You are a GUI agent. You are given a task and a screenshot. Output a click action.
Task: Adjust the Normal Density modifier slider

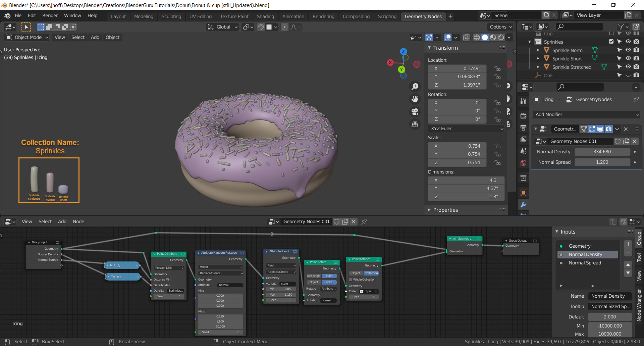pos(602,152)
